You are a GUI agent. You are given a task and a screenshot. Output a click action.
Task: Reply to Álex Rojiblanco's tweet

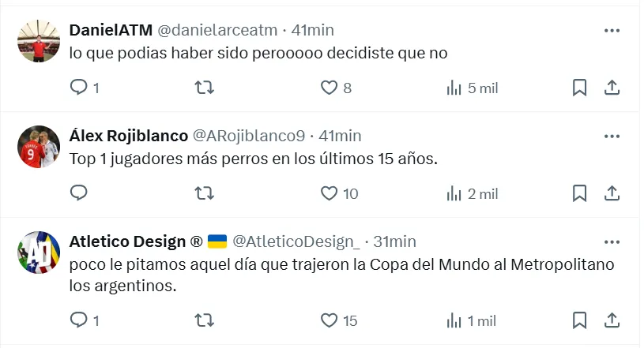click(79, 193)
